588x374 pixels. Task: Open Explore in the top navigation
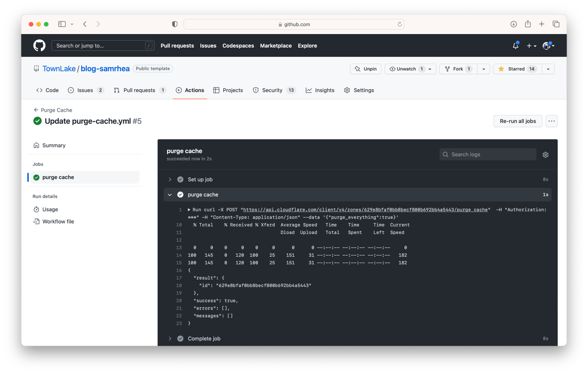pyautogui.click(x=307, y=46)
